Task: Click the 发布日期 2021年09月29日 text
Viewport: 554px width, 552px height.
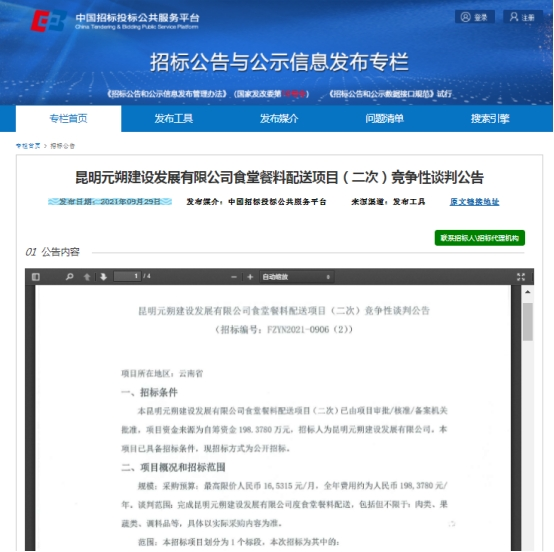Action: point(110,202)
